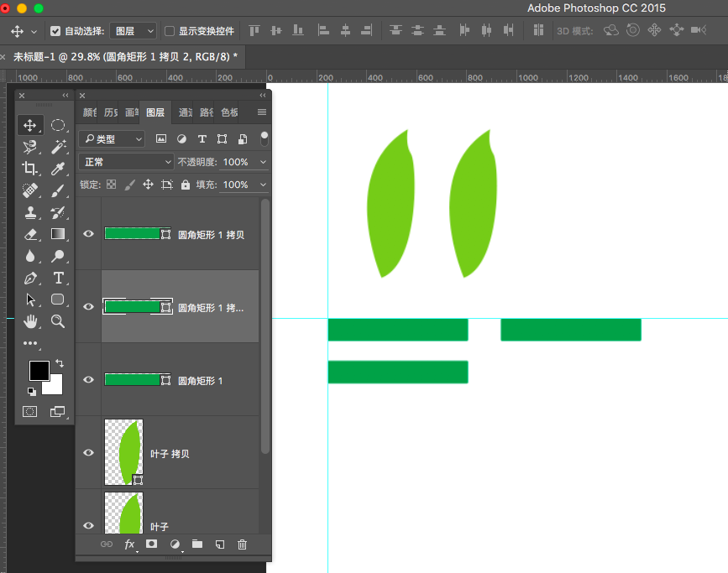
Task: Select the Zoom tool
Action: [x=58, y=321]
